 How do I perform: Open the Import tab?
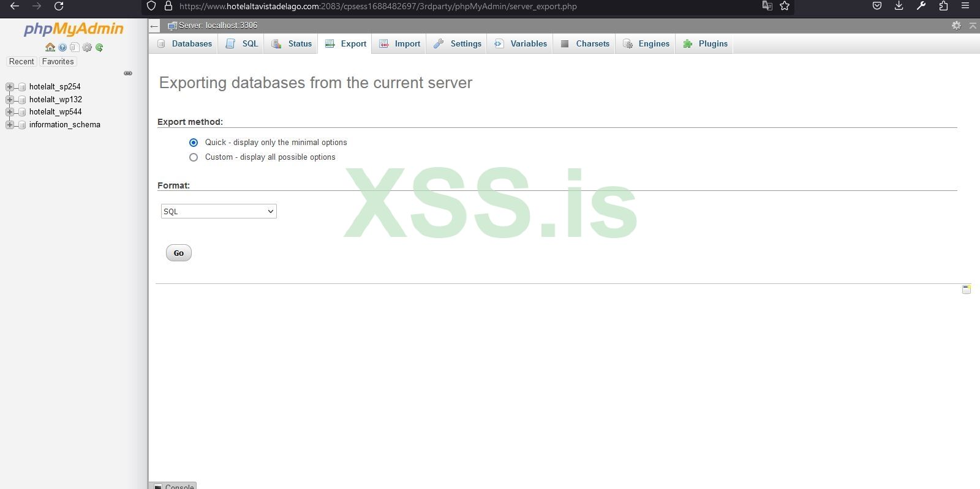pyautogui.click(x=399, y=44)
